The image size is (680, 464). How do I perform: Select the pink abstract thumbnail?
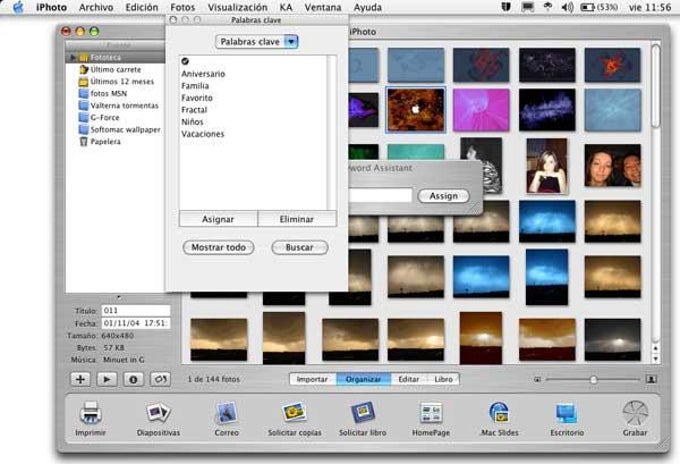(x=481, y=110)
